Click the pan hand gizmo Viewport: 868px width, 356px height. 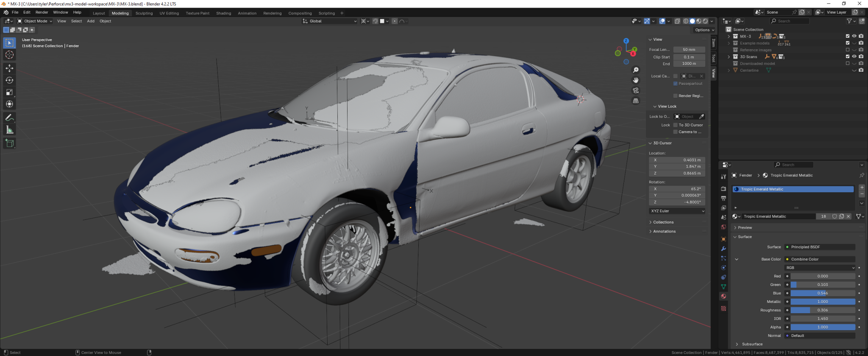(x=636, y=80)
